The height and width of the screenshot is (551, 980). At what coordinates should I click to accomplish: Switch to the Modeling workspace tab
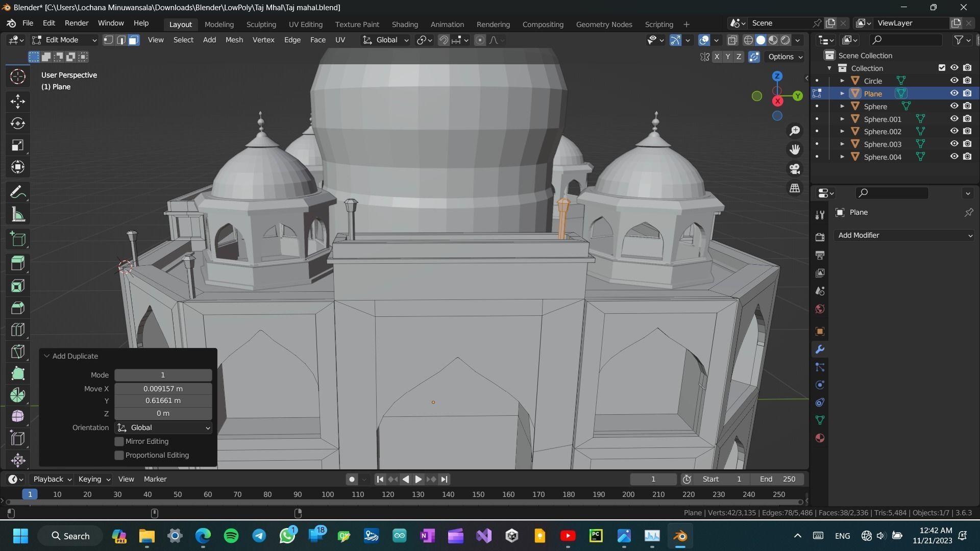(219, 24)
